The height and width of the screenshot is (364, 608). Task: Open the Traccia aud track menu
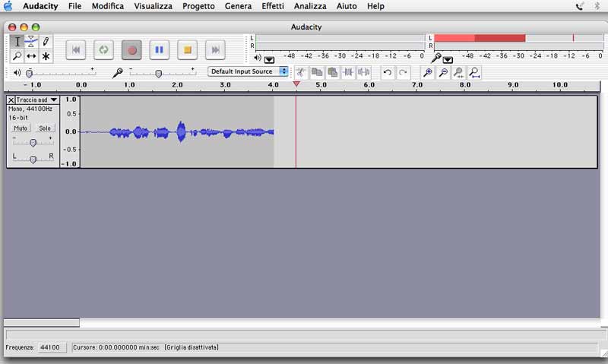point(37,100)
